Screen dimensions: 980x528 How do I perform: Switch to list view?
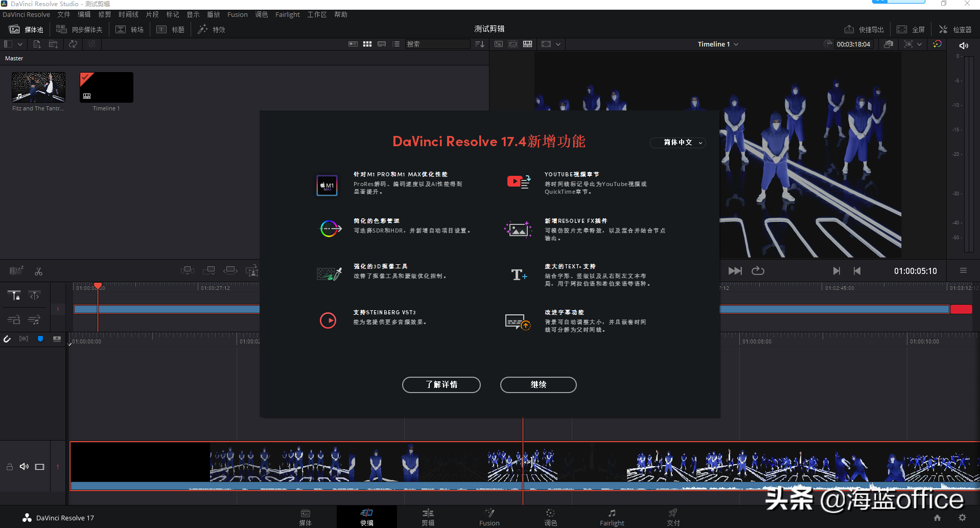[396, 44]
